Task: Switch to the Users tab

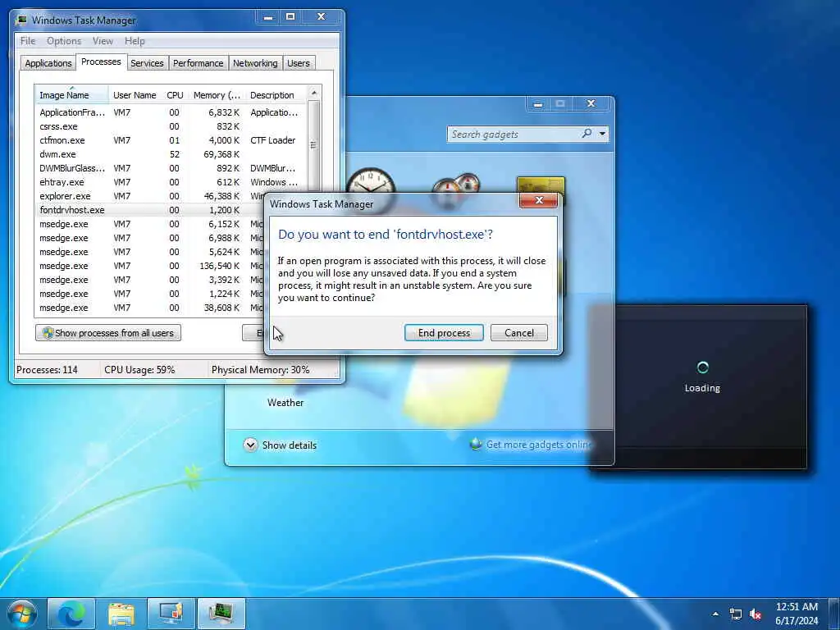Action: click(299, 63)
